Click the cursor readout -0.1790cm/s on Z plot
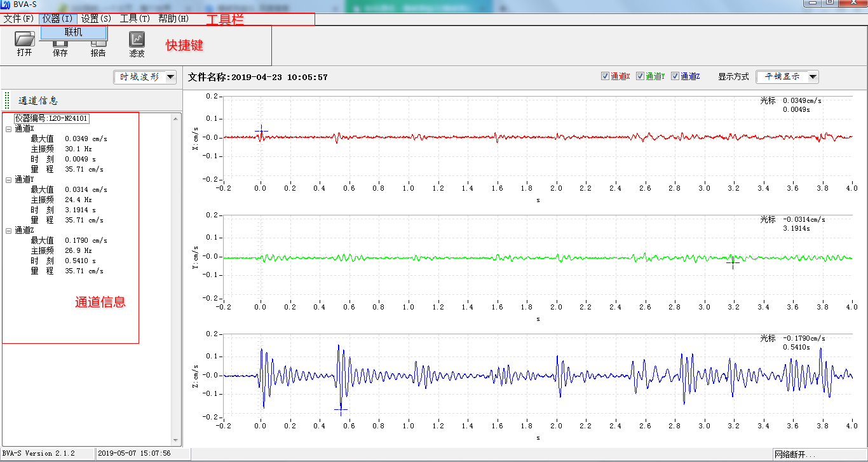 [x=804, y=338]
